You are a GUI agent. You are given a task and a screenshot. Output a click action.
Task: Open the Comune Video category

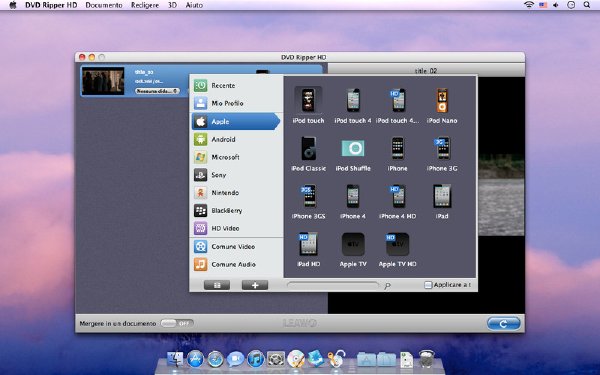click(x=236, y=246)
